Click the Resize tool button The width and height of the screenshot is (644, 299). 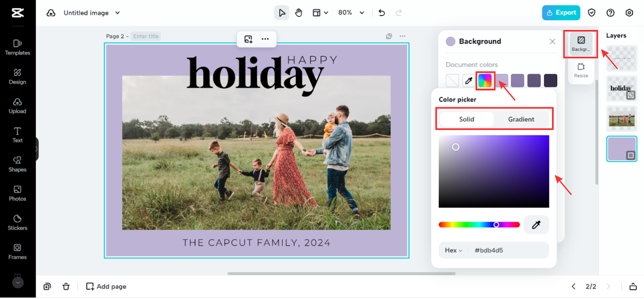tap(581, 70)
